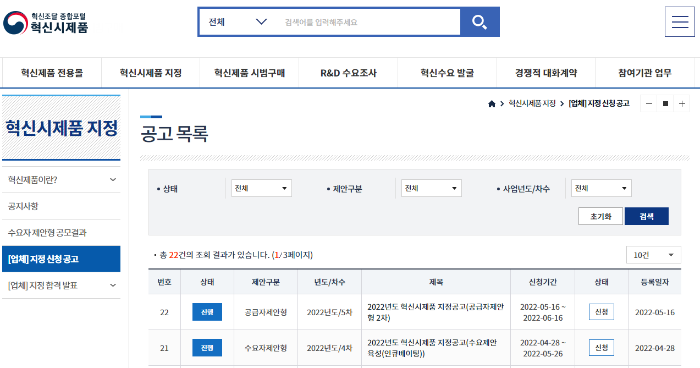
Task: Open the 제안구분 filter dropdown
Action: tap(431, 188)
